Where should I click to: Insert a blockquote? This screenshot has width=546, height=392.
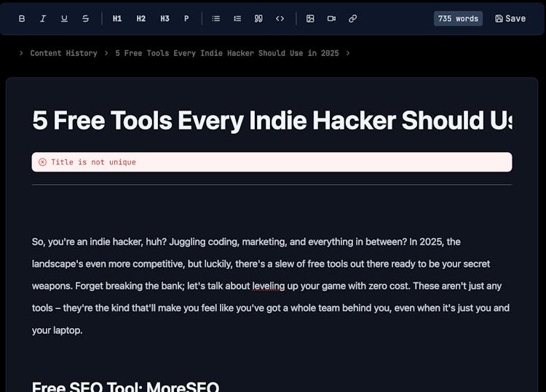[258, 19]
